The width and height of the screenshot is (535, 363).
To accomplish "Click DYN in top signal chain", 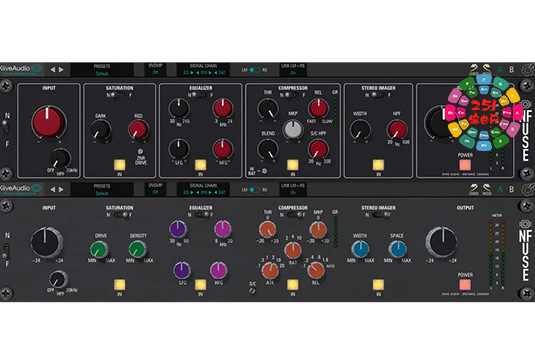I will click(x=204, y=73).
